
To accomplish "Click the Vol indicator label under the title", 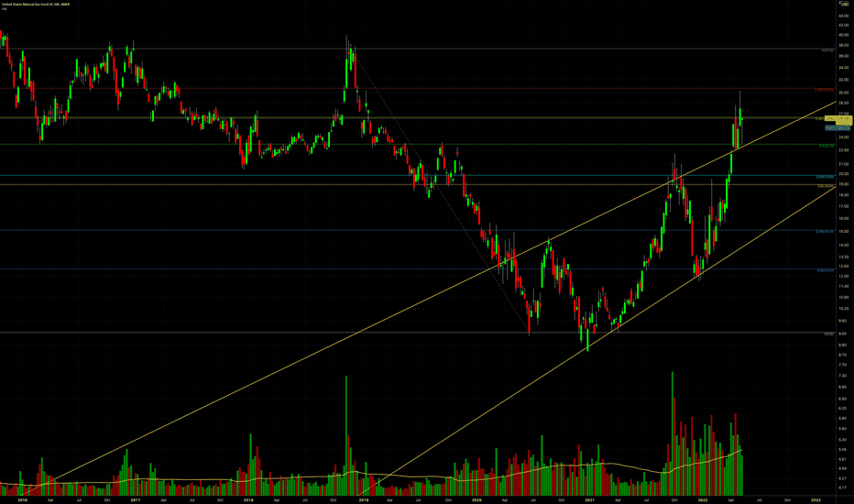I will 4,9.
